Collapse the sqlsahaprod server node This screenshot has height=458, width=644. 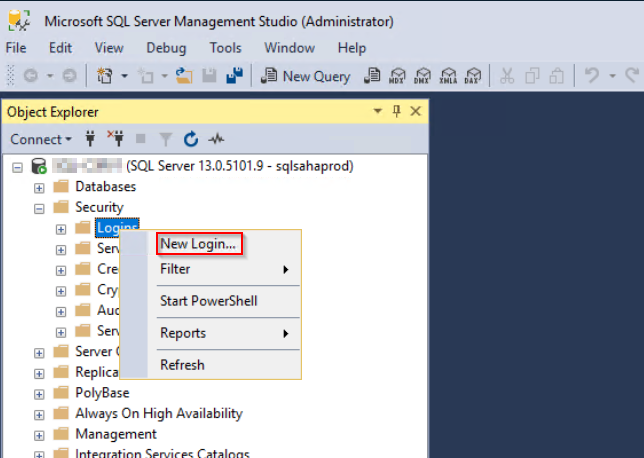point(17,168)
